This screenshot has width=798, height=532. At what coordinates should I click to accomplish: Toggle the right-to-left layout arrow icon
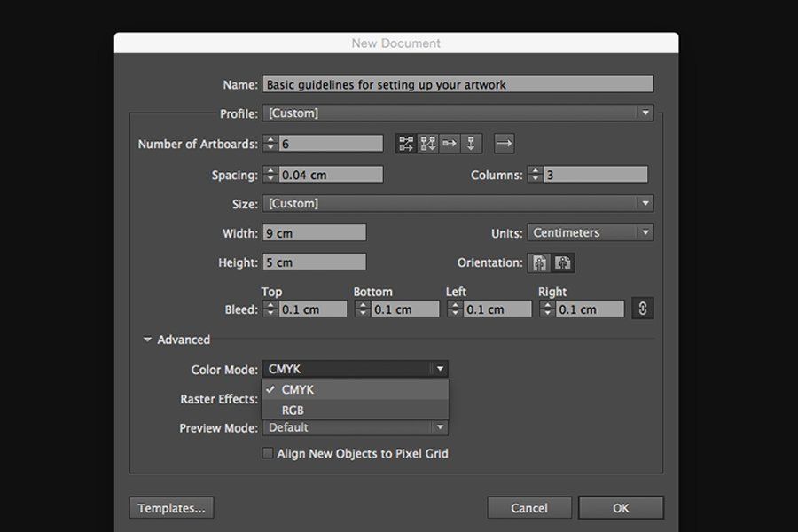(504, 143)
